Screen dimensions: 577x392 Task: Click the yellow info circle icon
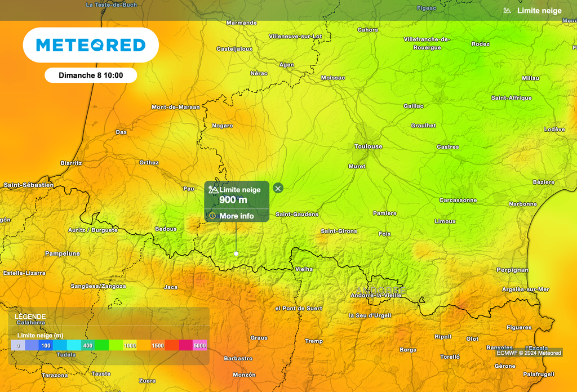(212, 216)
